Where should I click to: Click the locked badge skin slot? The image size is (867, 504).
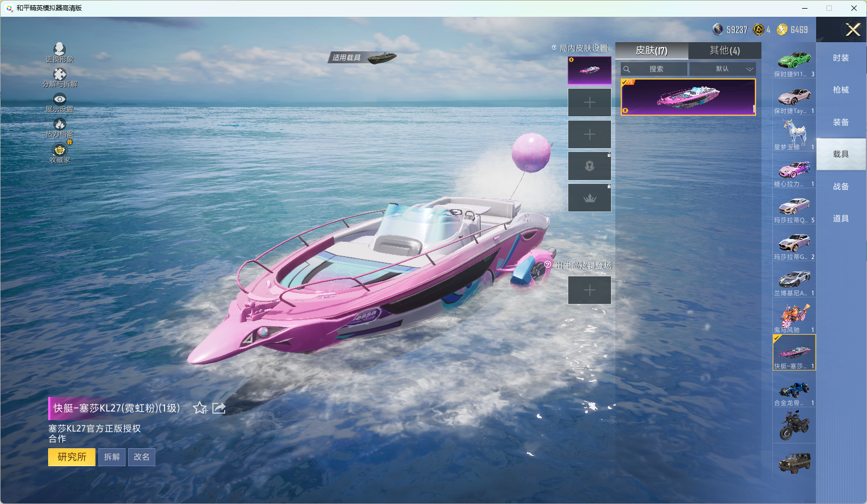pos(589,166)
